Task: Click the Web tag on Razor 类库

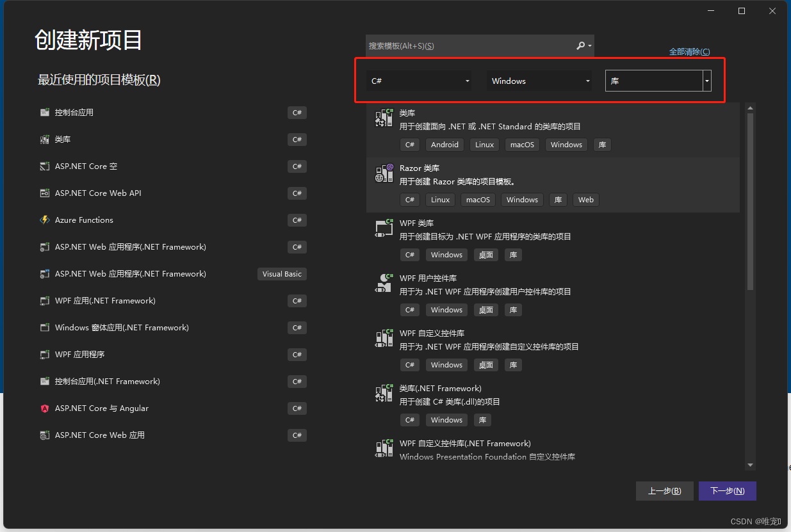Action: pos(586,200)
